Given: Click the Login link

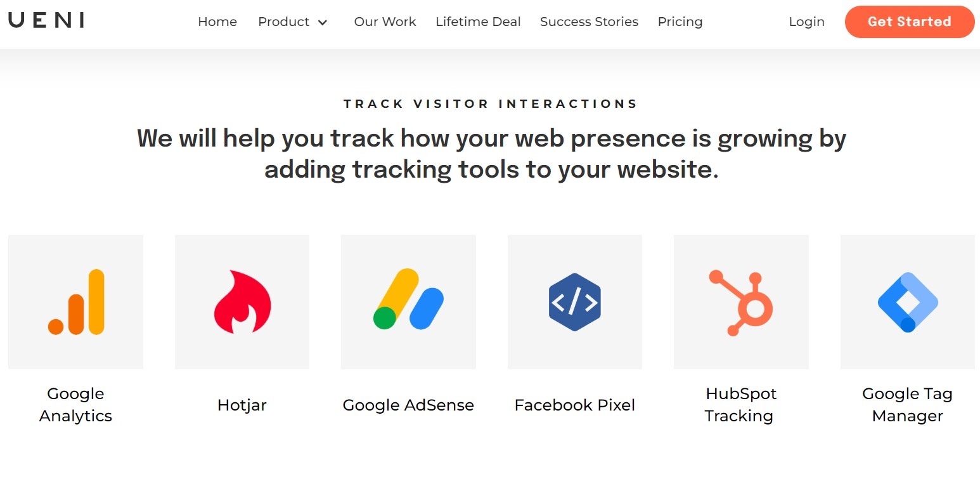Looking at the screenshot, I should [x=806, y=22].
